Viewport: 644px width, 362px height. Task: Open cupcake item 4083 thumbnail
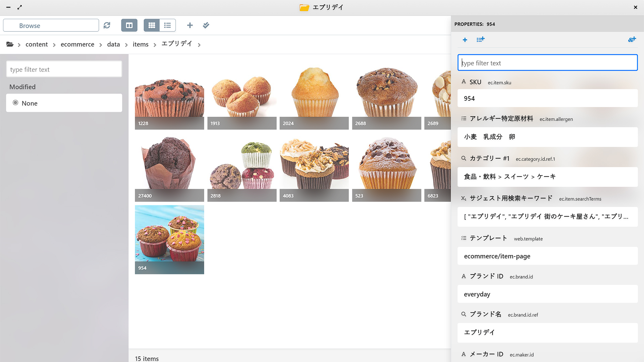(x=314, y=167)
